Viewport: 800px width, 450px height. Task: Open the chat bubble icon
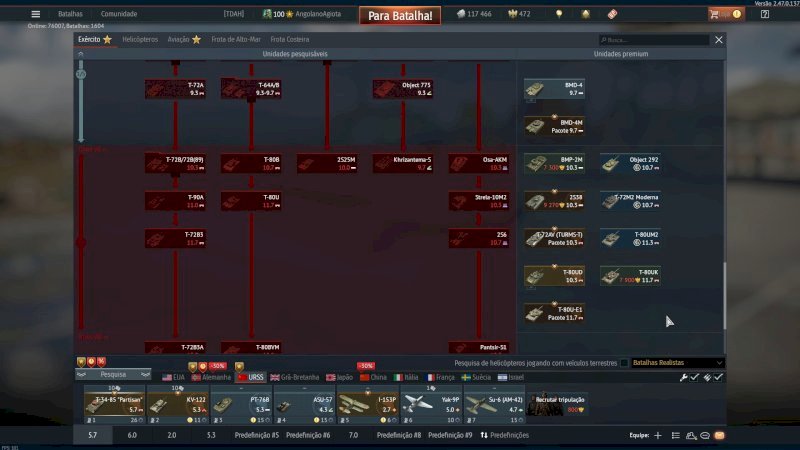pyautogui.click(x=705, y=435)
